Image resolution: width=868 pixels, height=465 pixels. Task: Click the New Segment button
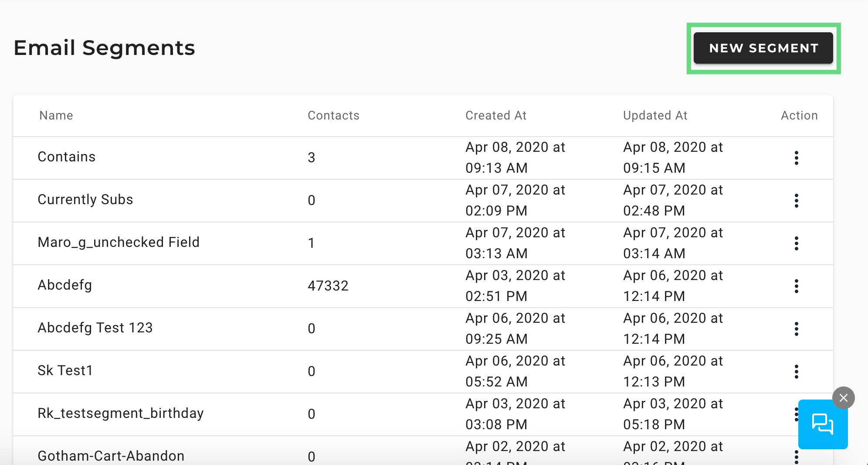click(x=763, y=48)
